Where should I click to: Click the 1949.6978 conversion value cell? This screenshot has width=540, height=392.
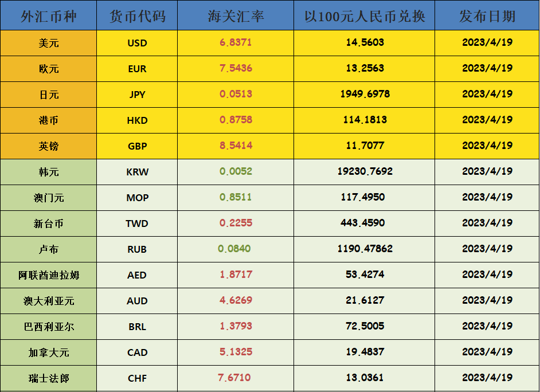[x=365, y=94]
